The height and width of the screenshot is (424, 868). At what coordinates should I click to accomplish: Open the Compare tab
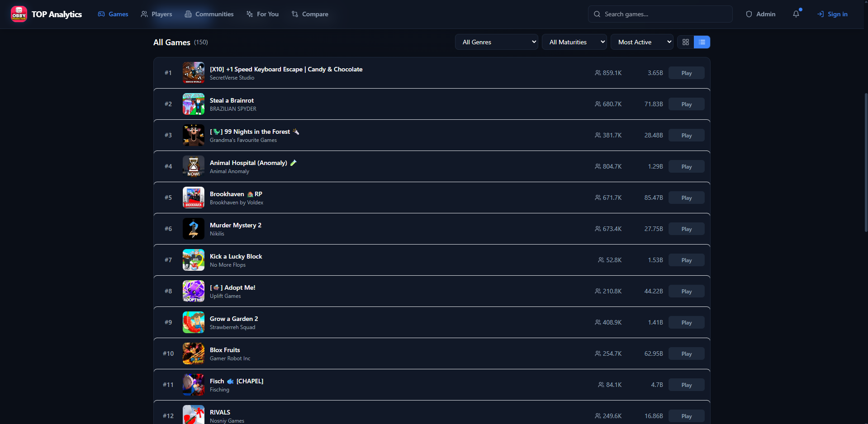pos(310,14)
